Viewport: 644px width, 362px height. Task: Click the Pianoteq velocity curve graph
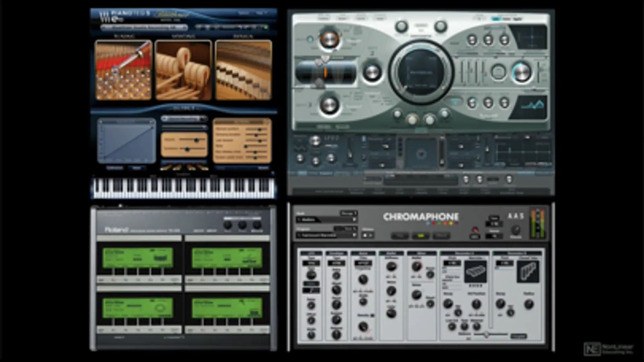(x=126, y=141)
